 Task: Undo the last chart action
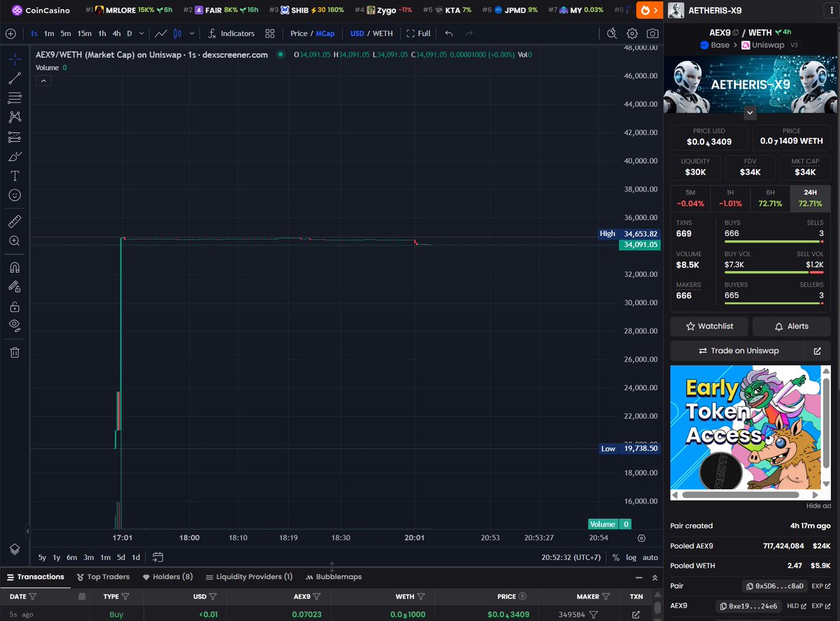click(449, 34)
